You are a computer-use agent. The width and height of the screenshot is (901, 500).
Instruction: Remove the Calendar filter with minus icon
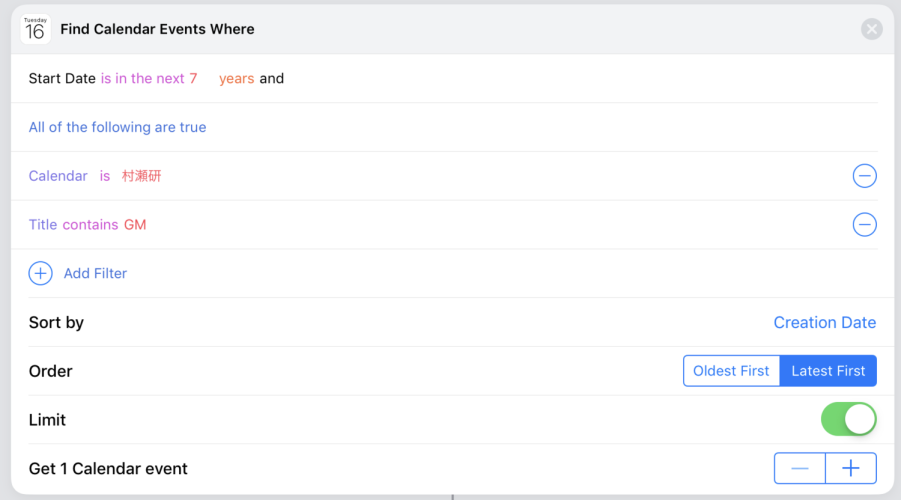pyautogui.click(x=864, y=176)
